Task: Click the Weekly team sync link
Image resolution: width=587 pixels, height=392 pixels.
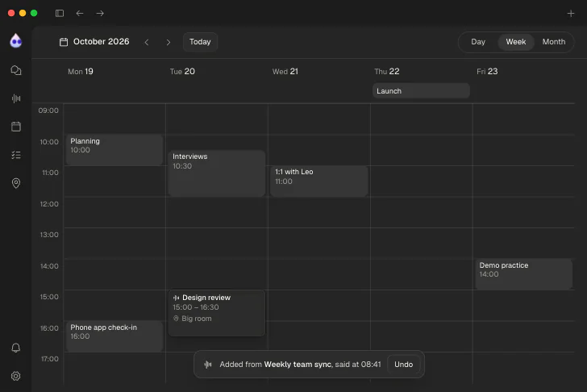Action: click(298, 365)
